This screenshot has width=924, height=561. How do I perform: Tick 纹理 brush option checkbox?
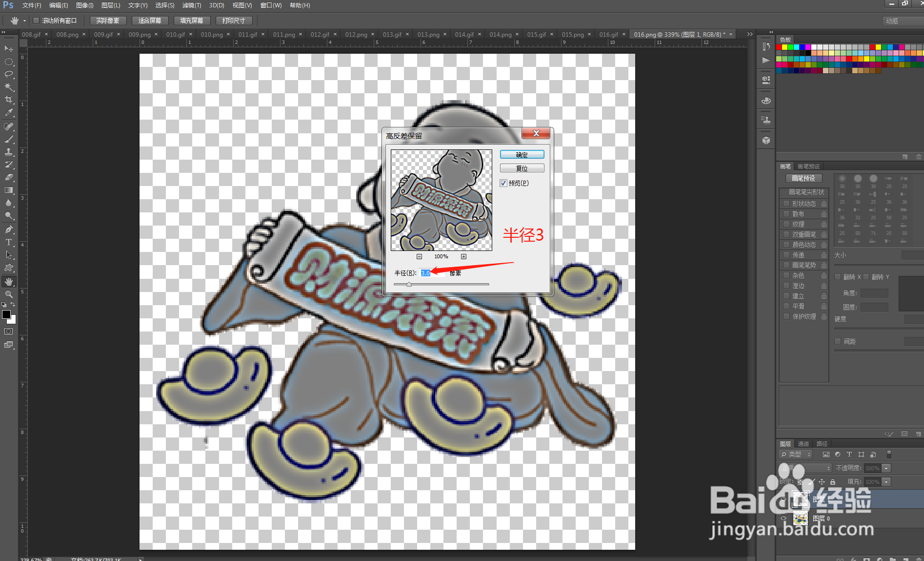pyautogui.click(x=786, y=224)
